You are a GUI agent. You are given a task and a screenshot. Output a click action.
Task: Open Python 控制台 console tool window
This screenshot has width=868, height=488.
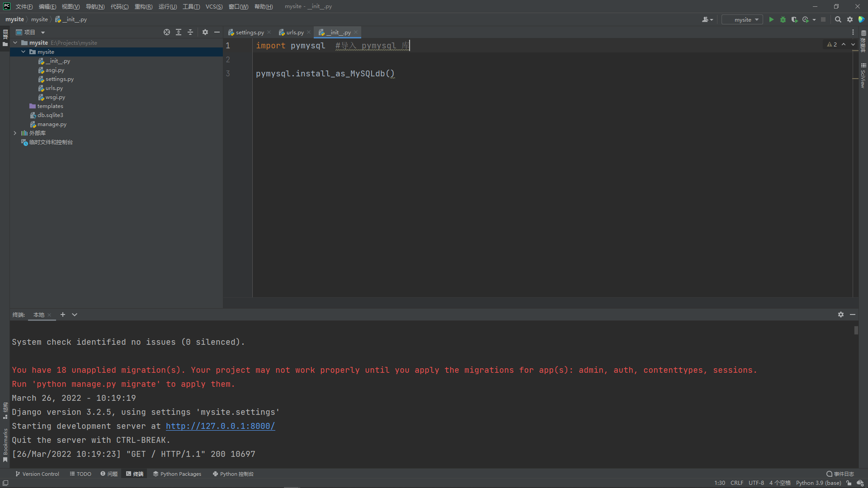click(233, 474)
